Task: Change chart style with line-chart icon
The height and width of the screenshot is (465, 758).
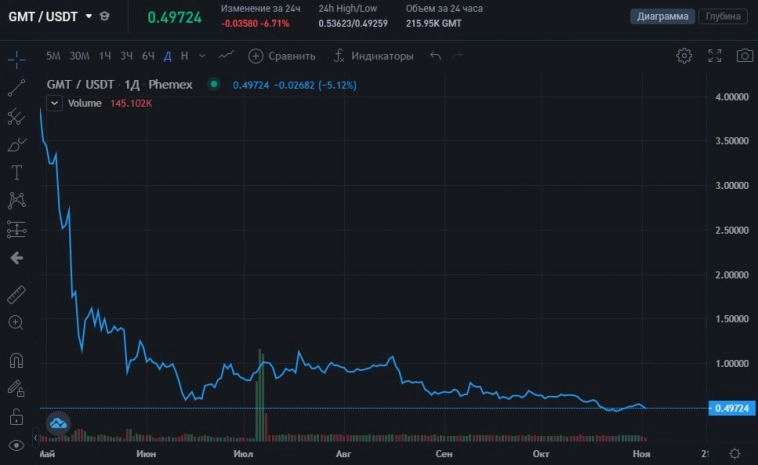Action: point(226,56)
